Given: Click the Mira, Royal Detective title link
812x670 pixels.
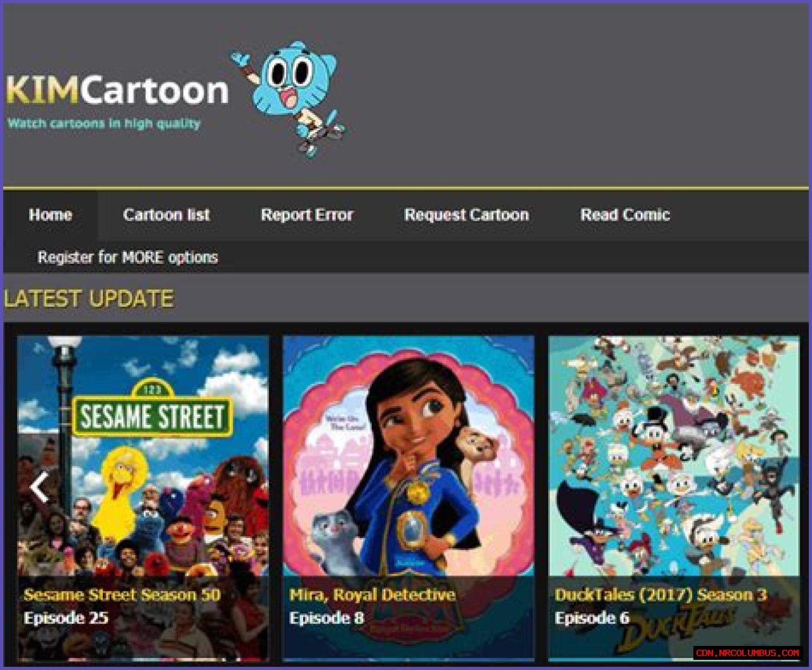Looking at the screenshot, I should coord(372,595).
